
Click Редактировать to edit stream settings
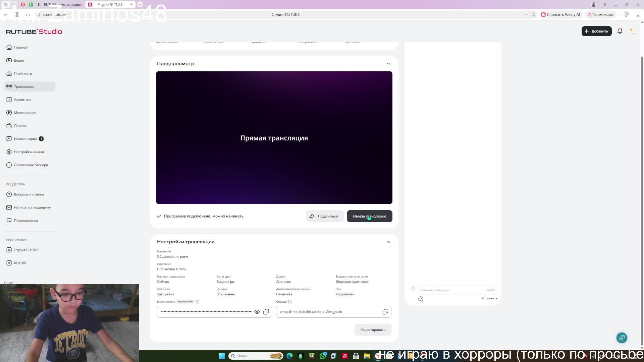pyautogui.click(x=373, y=330)
